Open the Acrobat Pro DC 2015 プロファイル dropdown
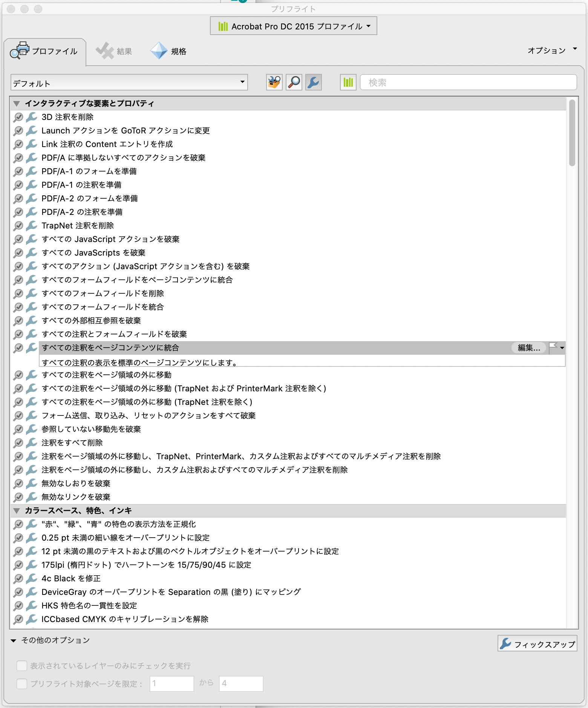Screen dimensions: 588x708 click(x=294, y=26)
